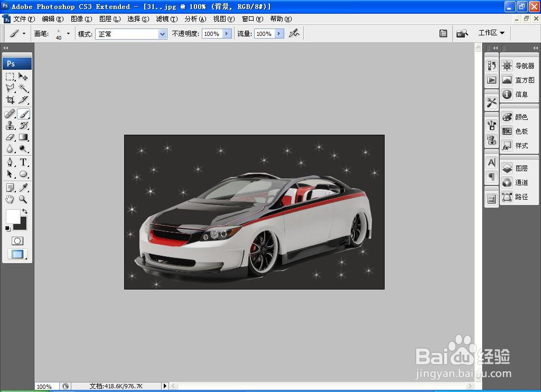
Task: Select the Pen tool
Action: tap(10, 162)
